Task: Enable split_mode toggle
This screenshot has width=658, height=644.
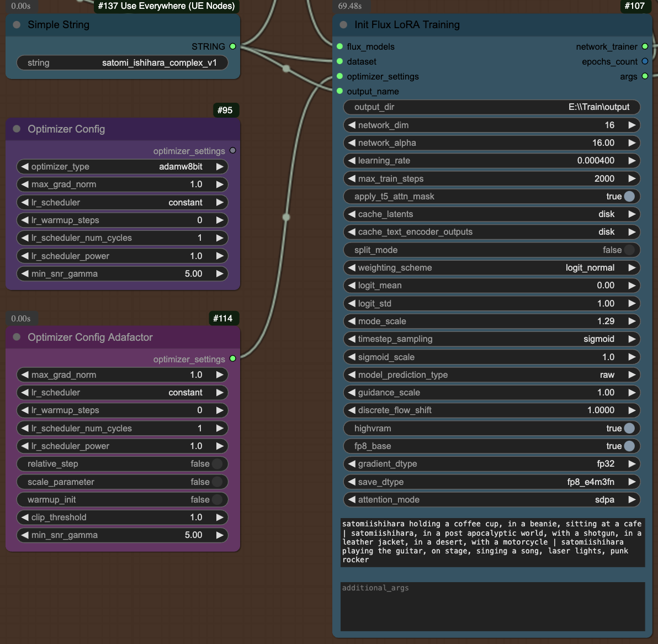Action: coord(491,250)
